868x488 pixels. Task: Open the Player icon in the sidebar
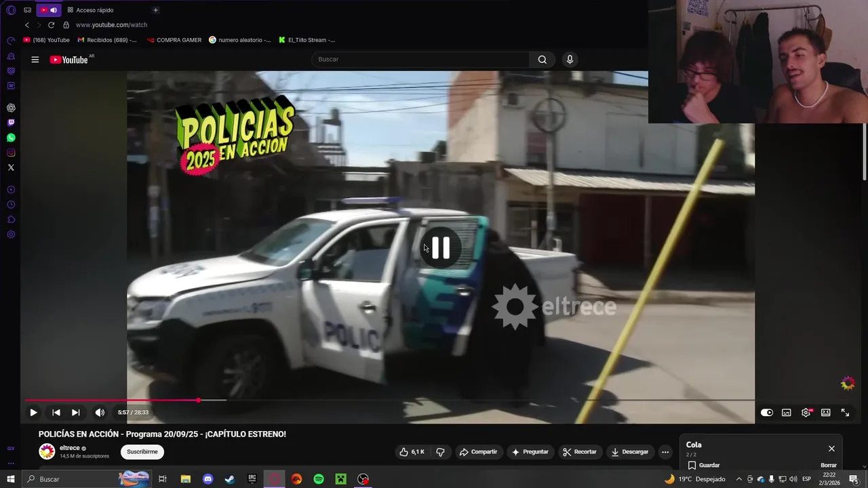[x=11, y=190]
